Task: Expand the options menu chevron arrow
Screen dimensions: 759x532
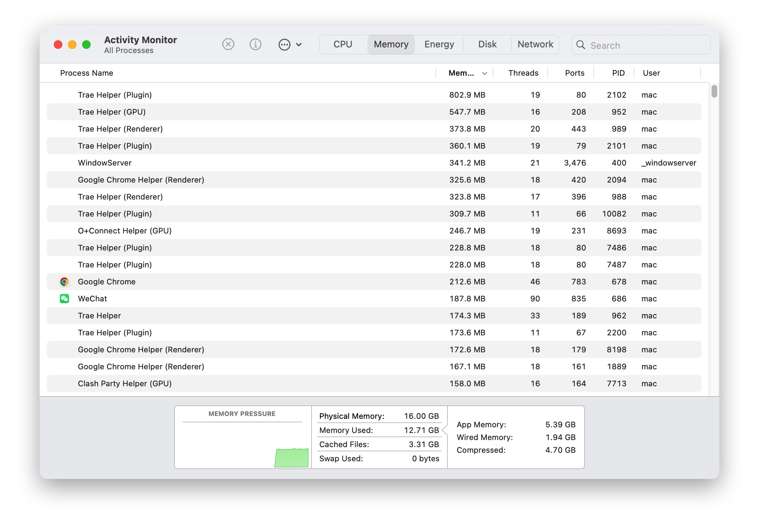Action: point(299,45)
